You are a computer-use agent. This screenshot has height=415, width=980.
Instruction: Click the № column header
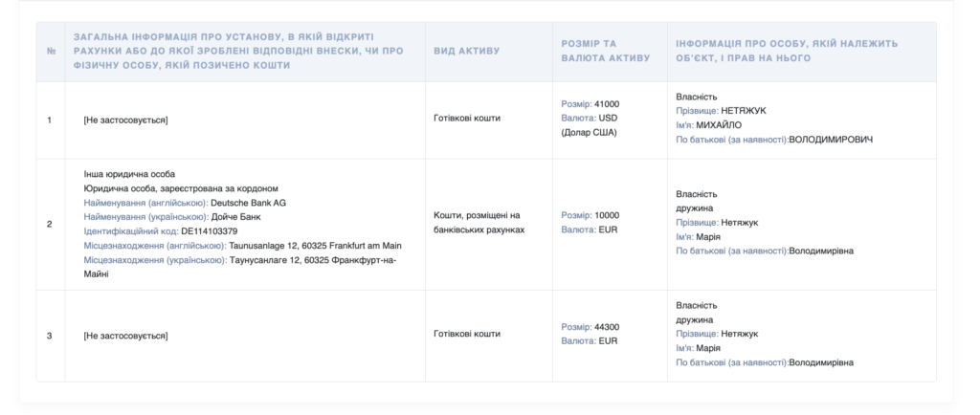(50, 51)
